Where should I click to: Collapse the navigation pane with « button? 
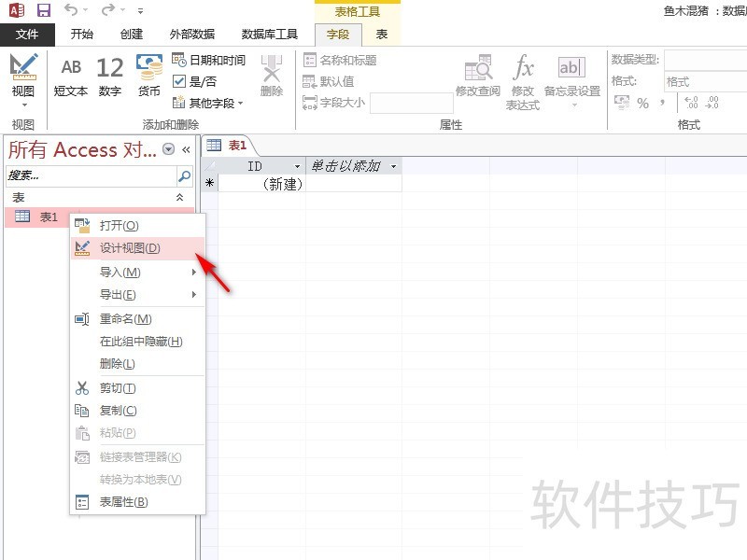click(186, 149)
